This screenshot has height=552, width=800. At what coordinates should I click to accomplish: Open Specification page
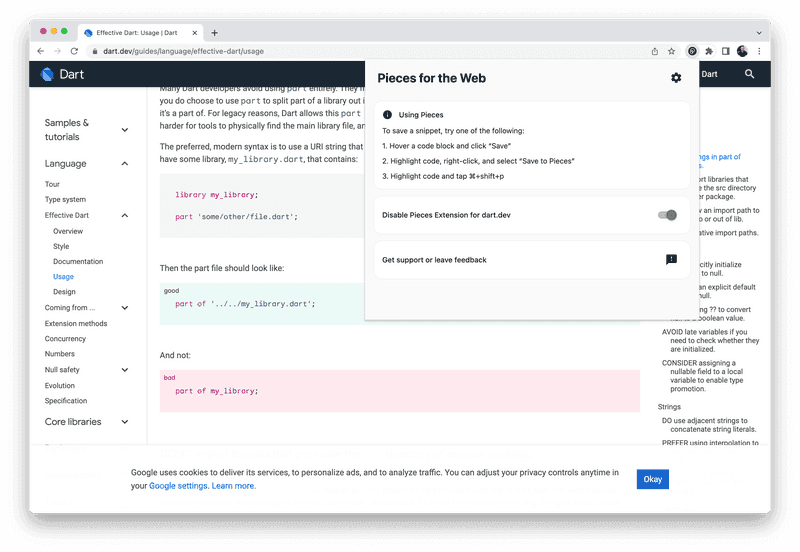[66, 401]
